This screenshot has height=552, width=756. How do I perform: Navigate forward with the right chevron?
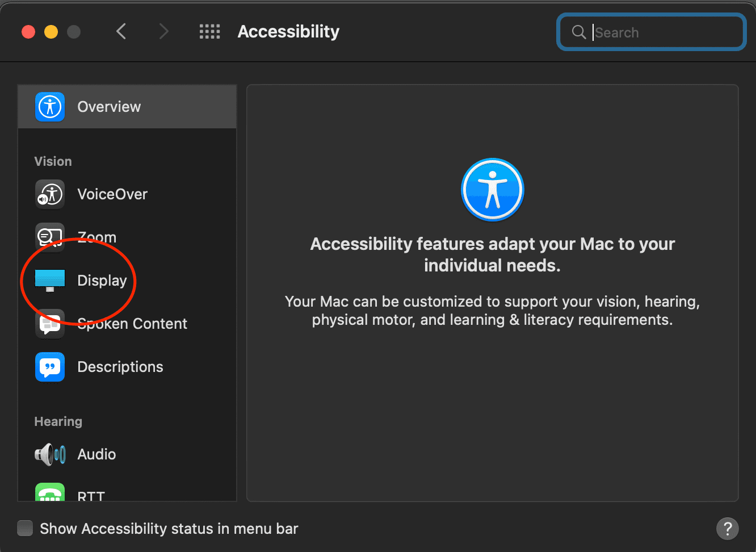point(163,31)
